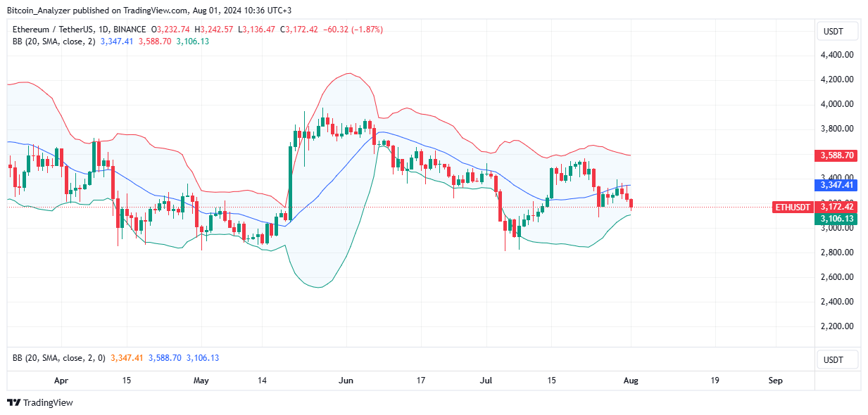
Task: Open the USDT selector in the lower BB pane
Action: [x=837, y=359]
